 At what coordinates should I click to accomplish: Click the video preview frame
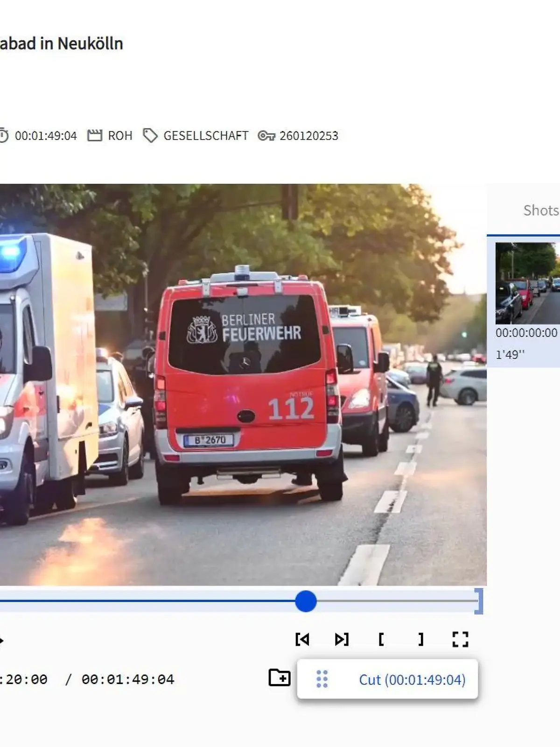point(243,385)
